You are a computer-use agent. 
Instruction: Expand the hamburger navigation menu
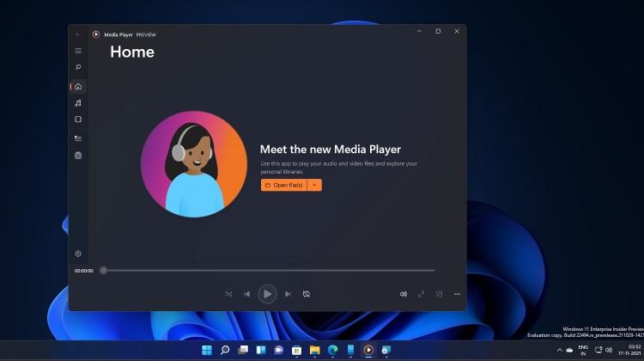pos(78,51)
